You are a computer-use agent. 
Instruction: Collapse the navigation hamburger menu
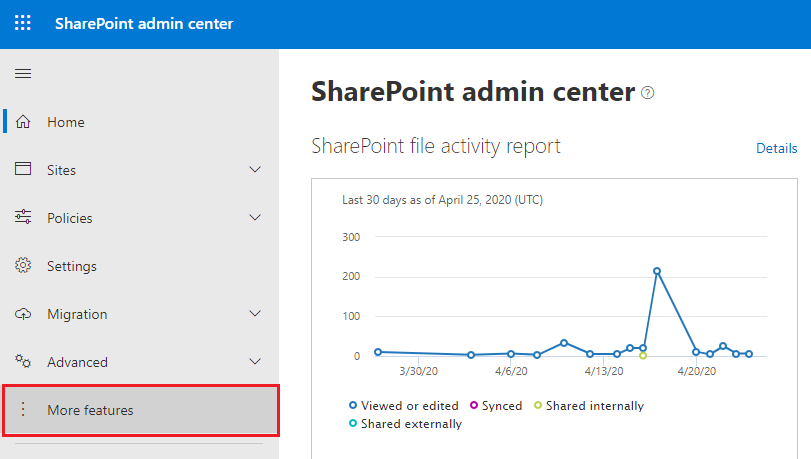[23, 73]
